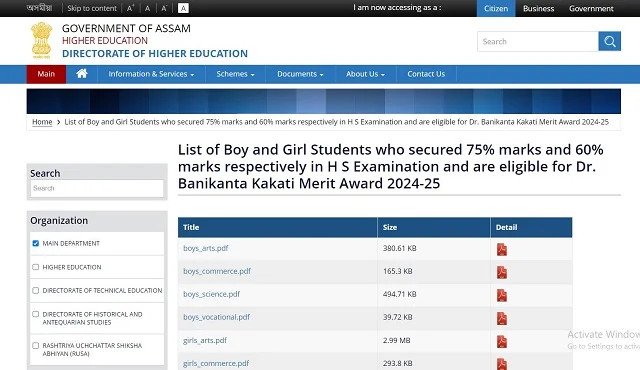The image size is (640, 370).
Task: Go to Home via breadcrumb link
Action: tap(42, 122)
